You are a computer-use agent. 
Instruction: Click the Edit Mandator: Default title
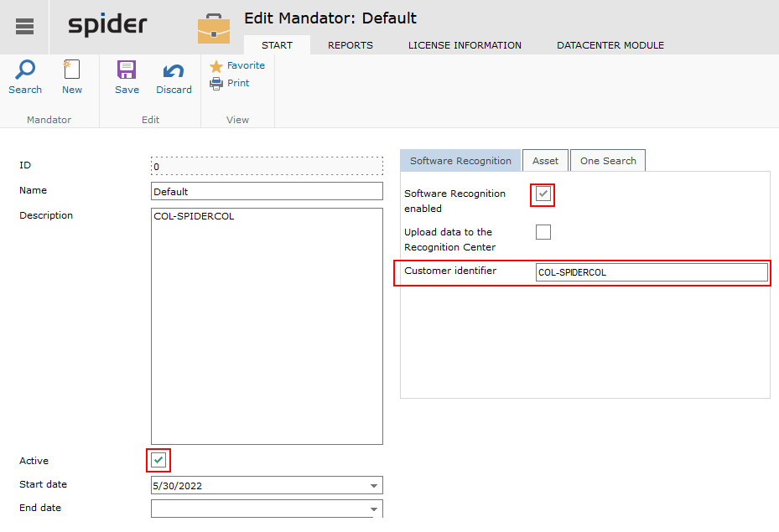pyautogui.click(x=330, y=18)
